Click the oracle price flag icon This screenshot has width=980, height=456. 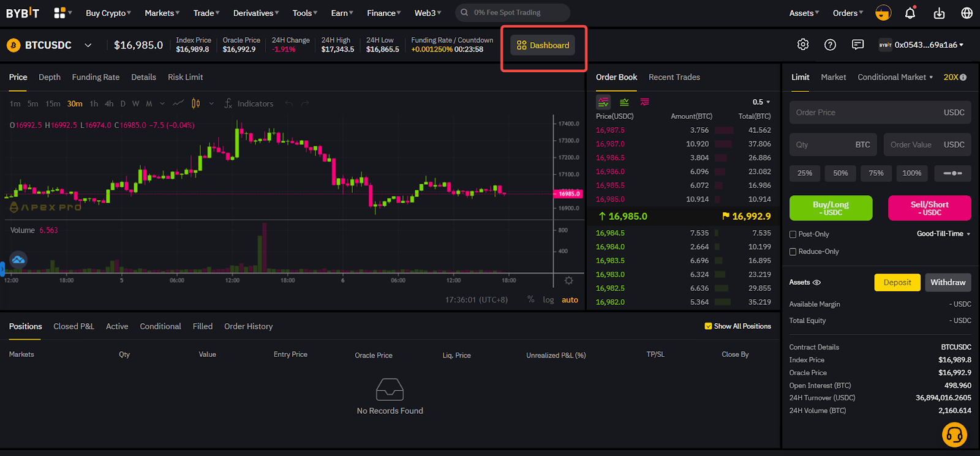point(726,216)
